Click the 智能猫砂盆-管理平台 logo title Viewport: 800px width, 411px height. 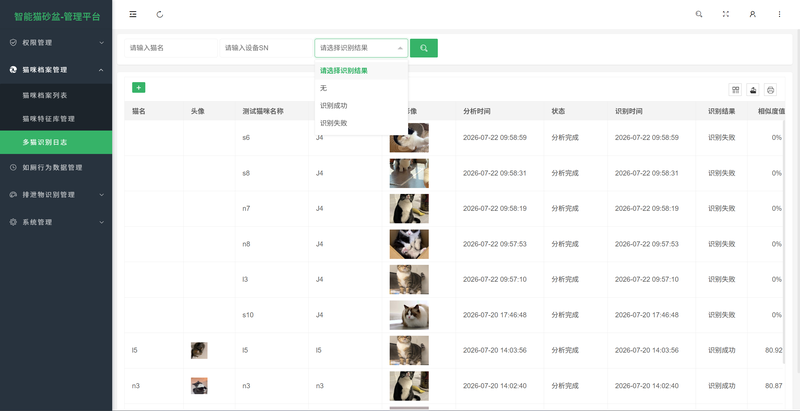[x=57, y=16]
